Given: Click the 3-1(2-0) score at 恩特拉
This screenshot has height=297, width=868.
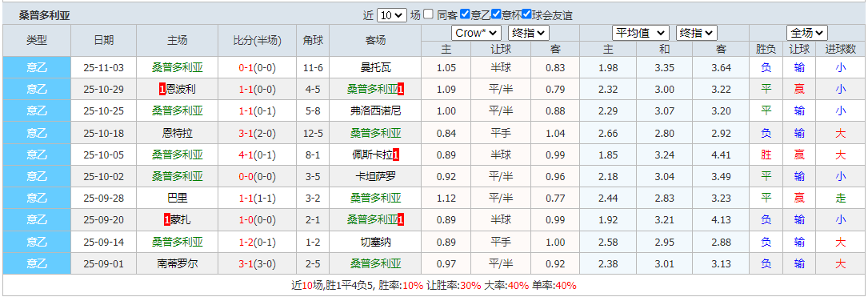Looking at the screenshot, I should pyautogui.click(x=258, y=134).
